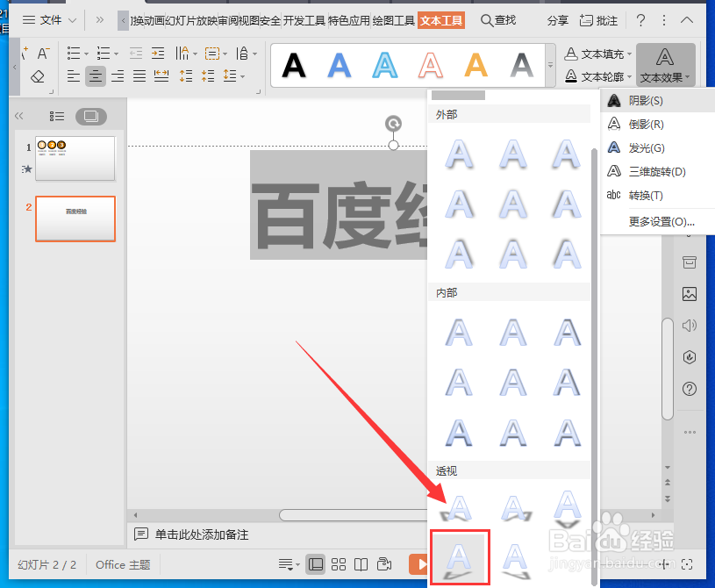Select 发光(G) menu item
The image size is (715, 588).
coord(657,147)
